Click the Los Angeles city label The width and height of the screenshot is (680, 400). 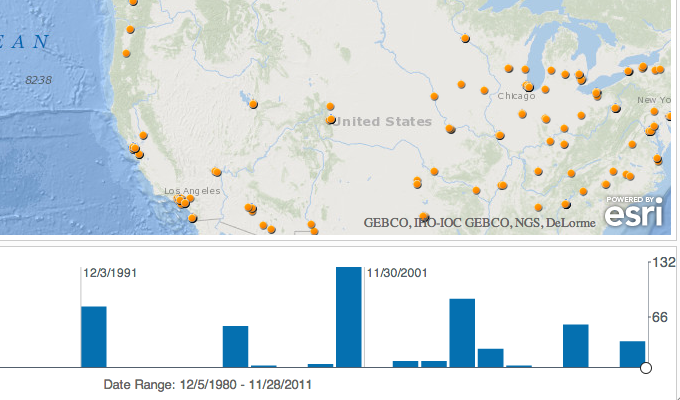tap(192, 191)
